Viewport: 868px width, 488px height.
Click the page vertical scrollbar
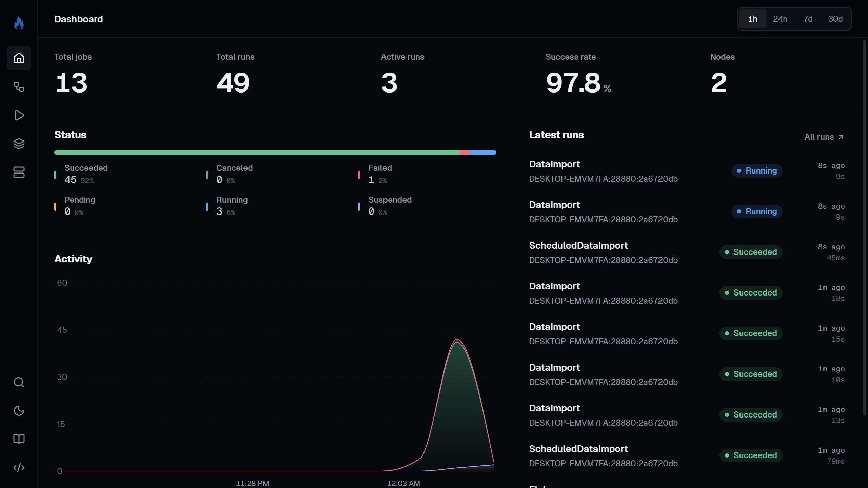865,228
